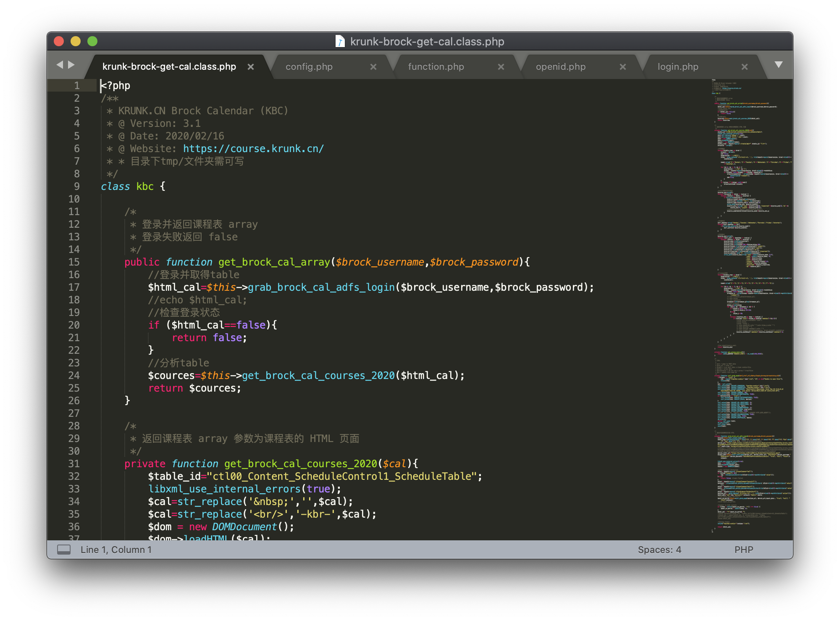Close the function.php tab
This screenshot has height=621, width=840.
[501, 67]
